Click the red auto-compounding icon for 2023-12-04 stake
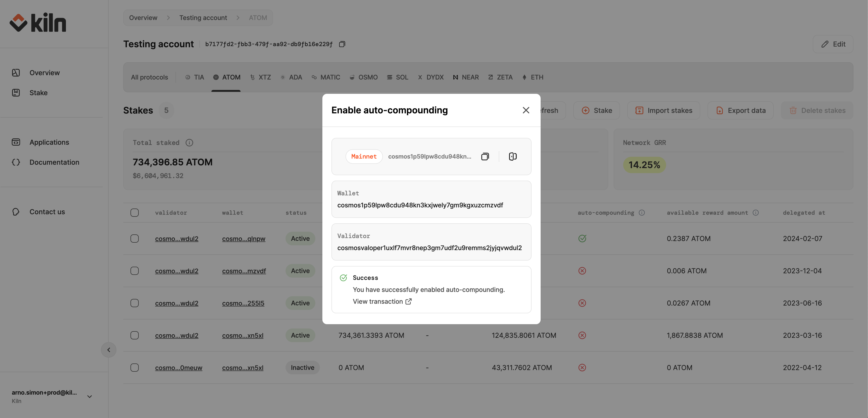 point(582,271)
